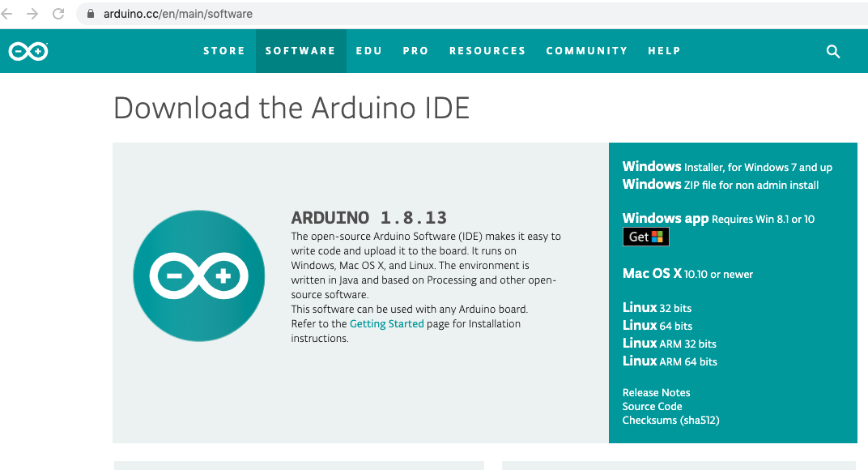The width and height of the screenshot is (868, 470).
Task: Download Linux ARM 64 bits
Action: pos(669,361)
